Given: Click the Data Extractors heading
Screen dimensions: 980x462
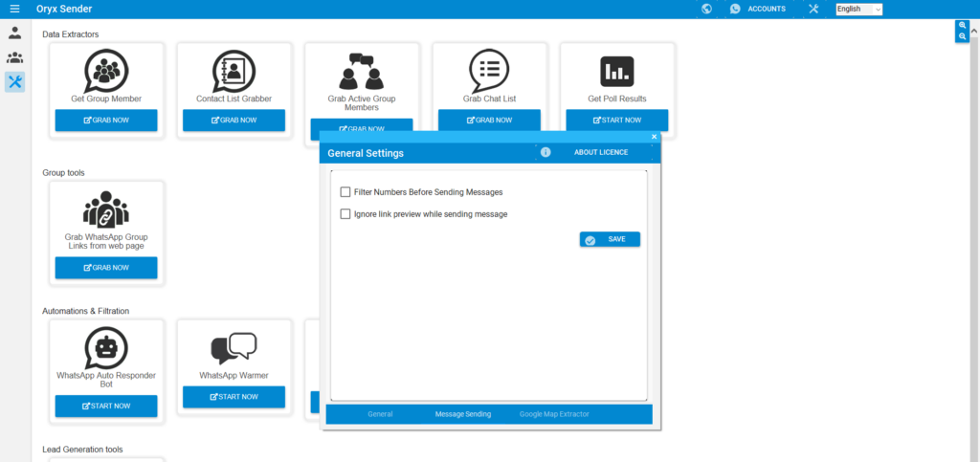Looking at the screenshot, I should point(71,34).
